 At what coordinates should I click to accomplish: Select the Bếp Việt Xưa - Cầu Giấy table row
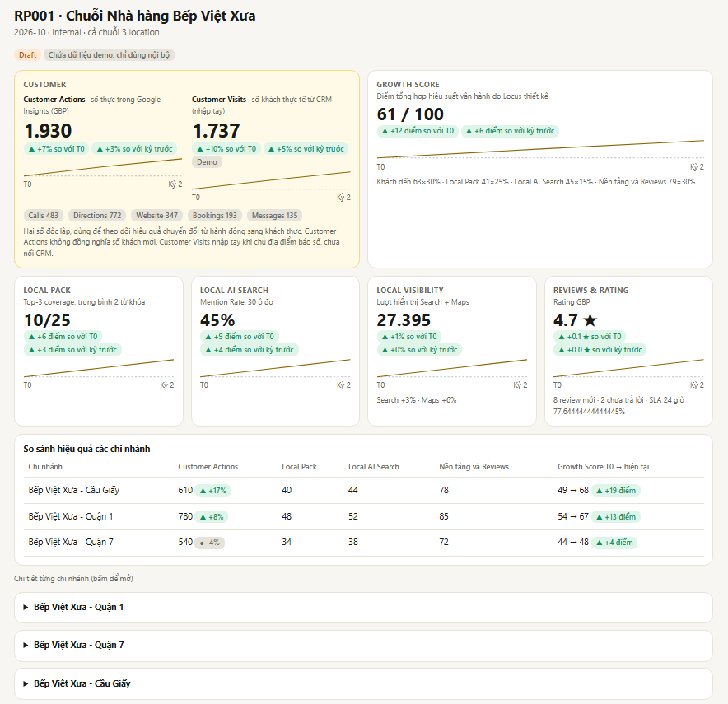(x=363, y=491)
